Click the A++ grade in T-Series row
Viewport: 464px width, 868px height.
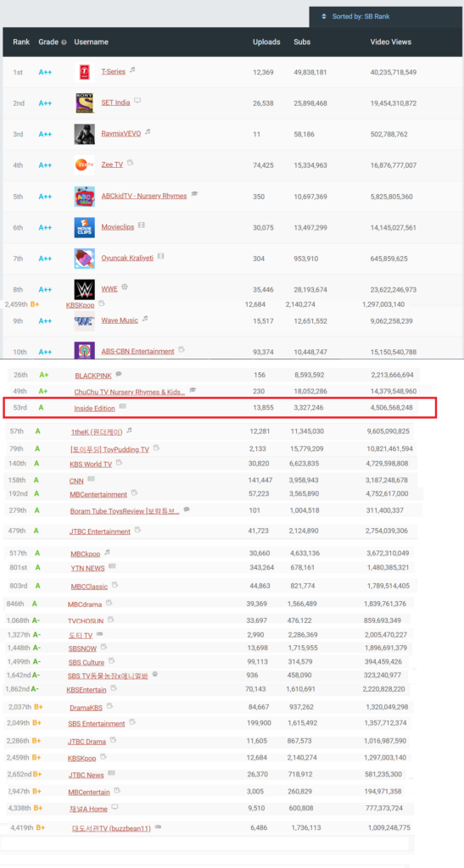click(45, 72)
